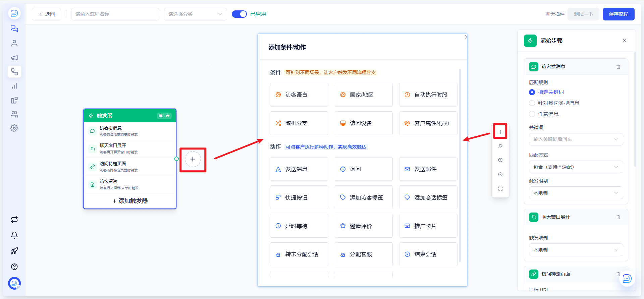
Task: Select the 任意消息 radio option
Action: [532, 114]
